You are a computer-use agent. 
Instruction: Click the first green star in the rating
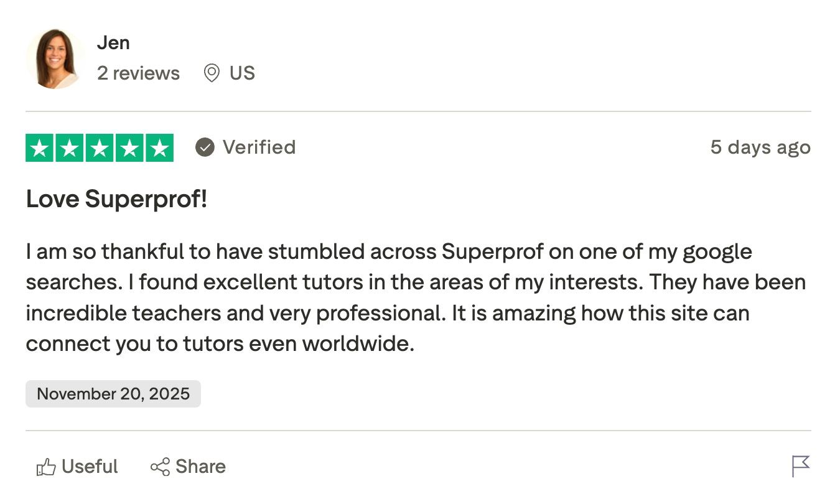point(40,147)
